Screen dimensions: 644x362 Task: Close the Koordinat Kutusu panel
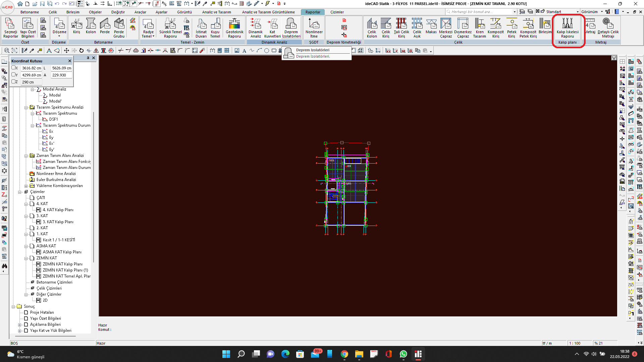pyautogui.click(x=70, y=61)
